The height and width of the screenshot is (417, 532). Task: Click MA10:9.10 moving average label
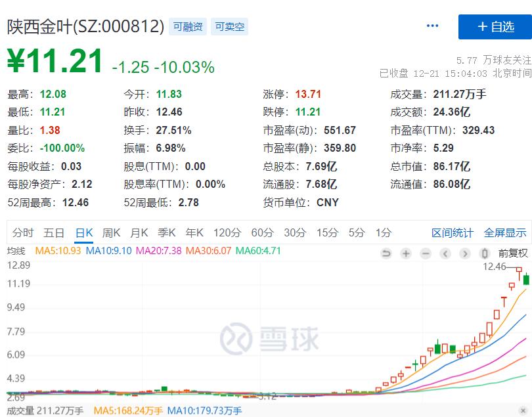108,251
